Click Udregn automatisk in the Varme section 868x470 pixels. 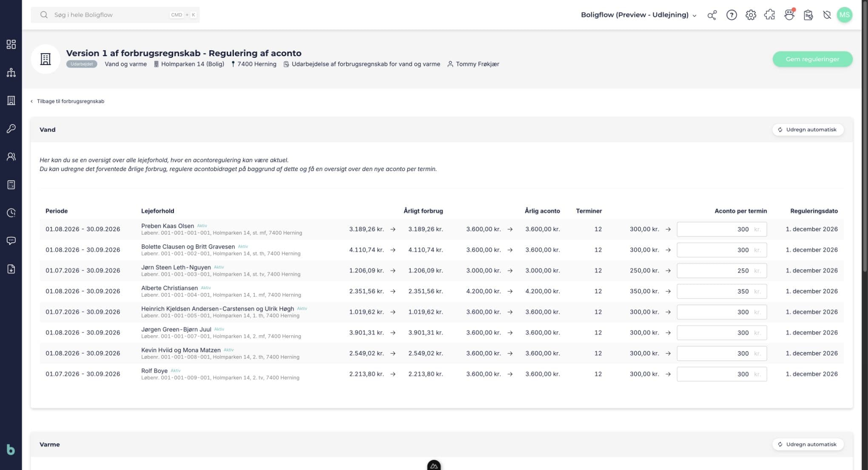[808, 444]
